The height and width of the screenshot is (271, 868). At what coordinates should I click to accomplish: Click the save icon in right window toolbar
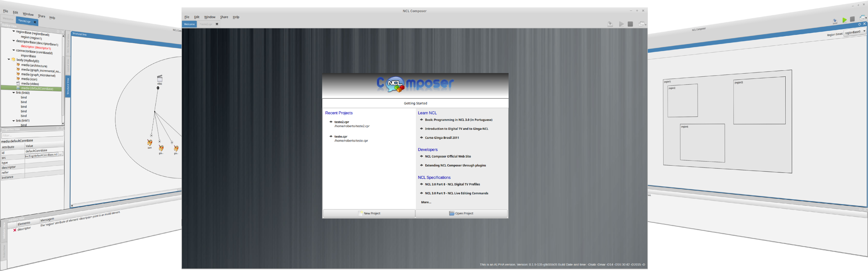[x=835, y=21]
